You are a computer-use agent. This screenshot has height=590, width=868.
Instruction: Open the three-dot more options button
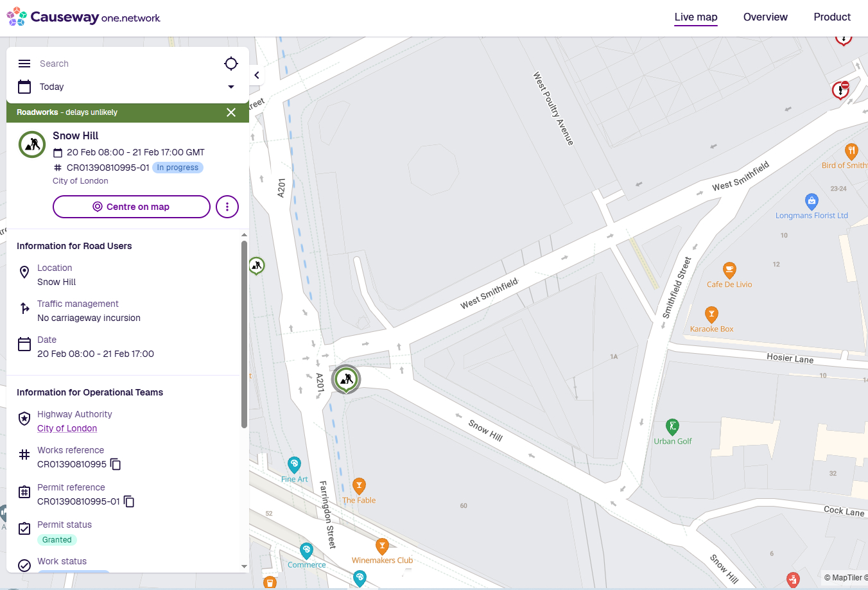(x=227, y=207)
